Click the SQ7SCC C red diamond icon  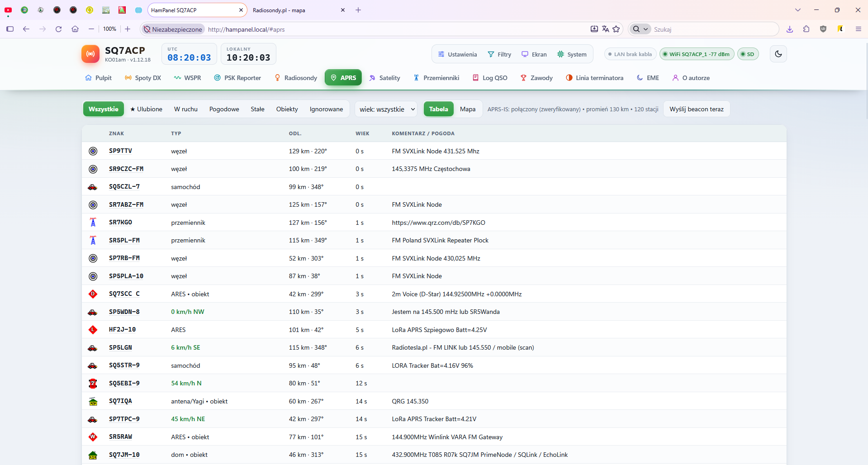tap(93, 294)
